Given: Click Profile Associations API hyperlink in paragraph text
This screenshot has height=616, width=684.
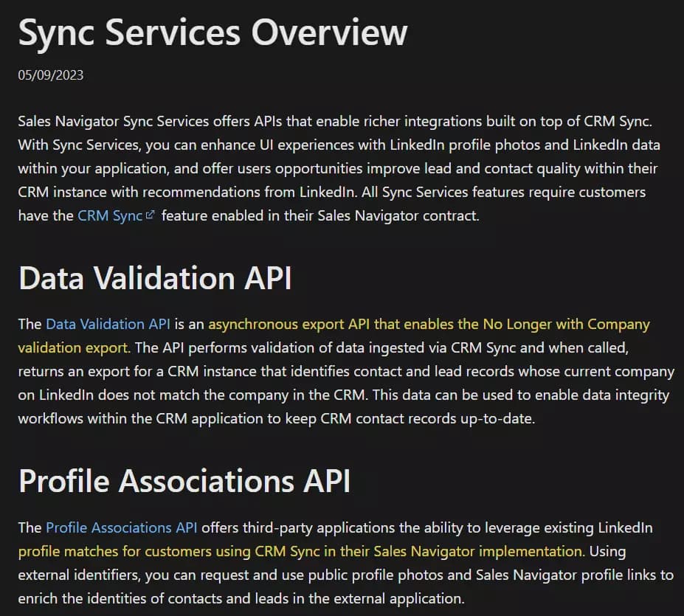Looking at the screenshot, I should pos(122,527).
